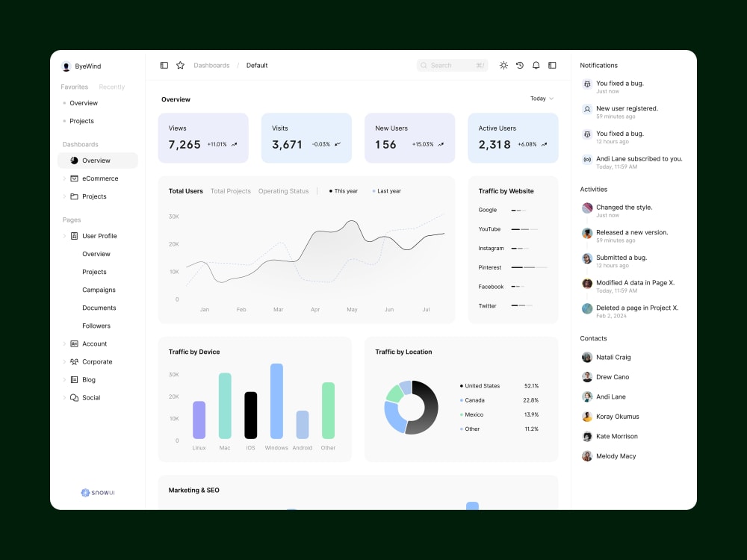The width and height of the screenshot is (747, 560).
Task: Toggle the left sidebar panel icon
Action: point(164,65)
